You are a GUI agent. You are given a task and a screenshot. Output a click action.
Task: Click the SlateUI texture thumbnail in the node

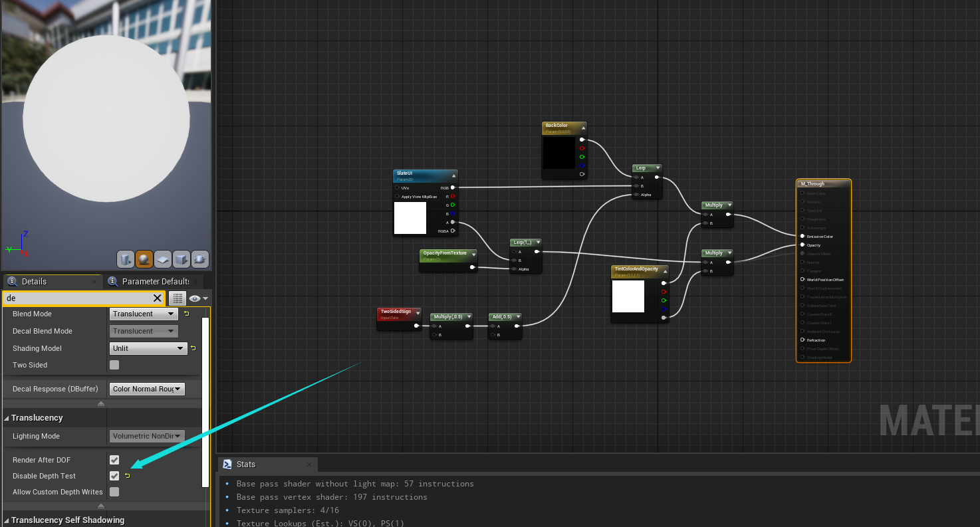tap(410, 218)
